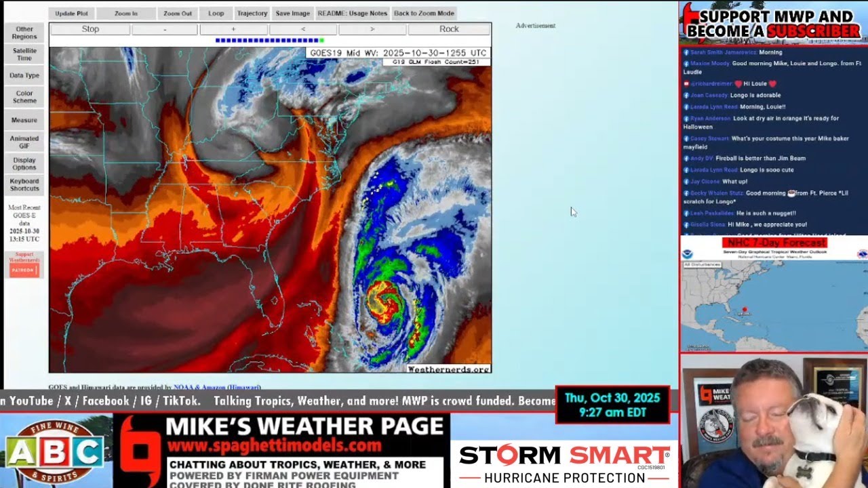Image resolution: width=868 pixels, height=488 pixels.
Task: Open README: Usage Notes
Action: click(353, 14)
